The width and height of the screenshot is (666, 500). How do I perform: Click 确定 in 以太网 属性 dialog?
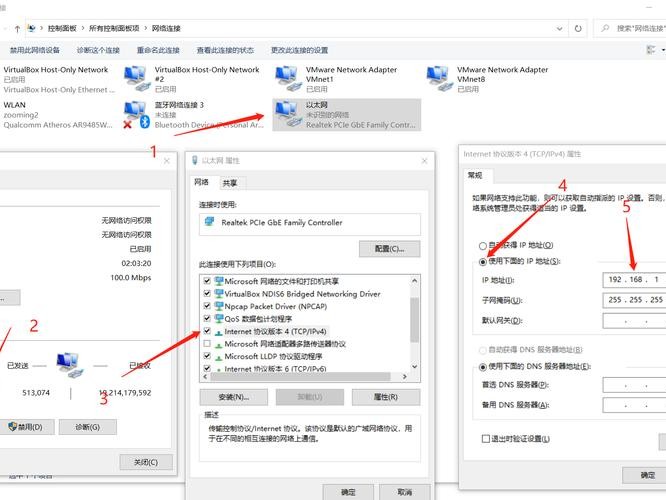pyautogui.click(x=348, y=492)
